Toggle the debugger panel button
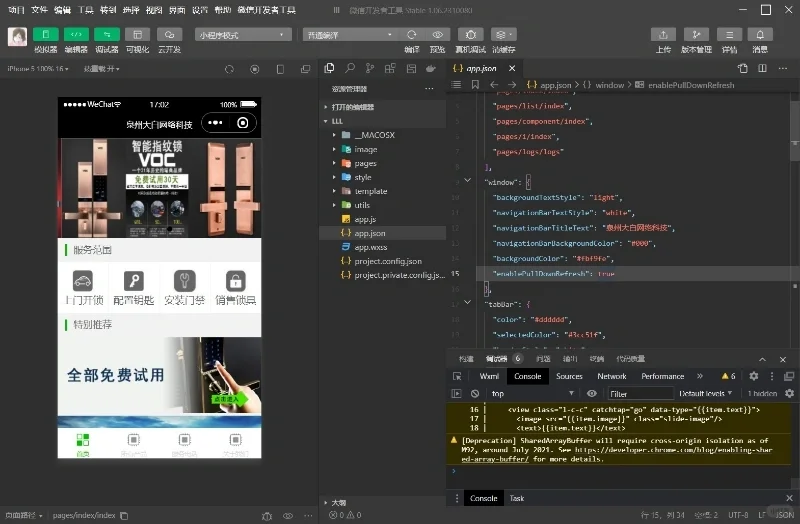This screenshot has height=524, width=800. pos(107,34)
